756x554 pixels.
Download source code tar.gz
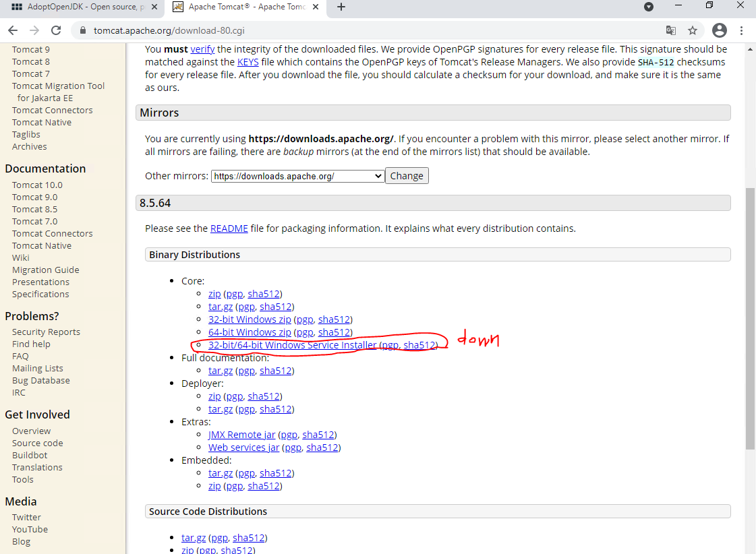[194, 538]
